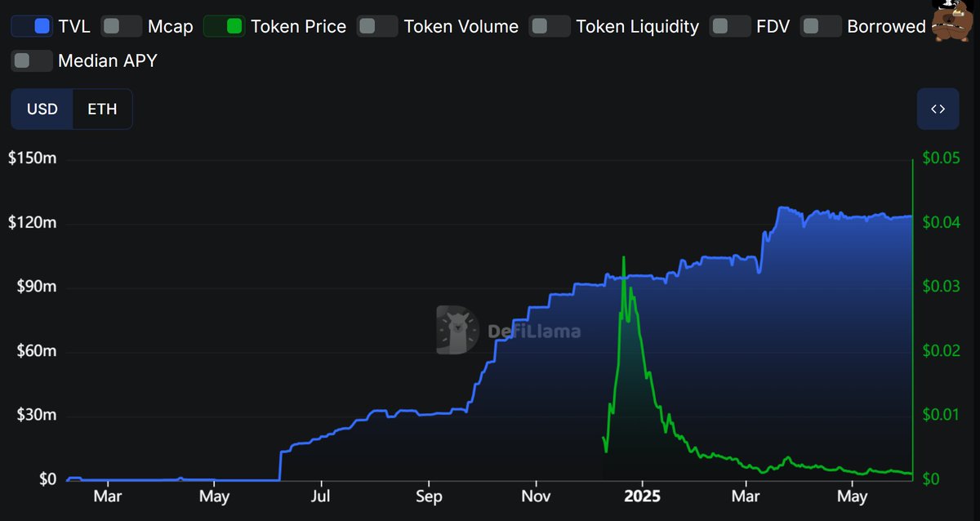This screenshot has height=521, width=980.
Task: Select USD denomination tab
Action: [x=42, y=109]
